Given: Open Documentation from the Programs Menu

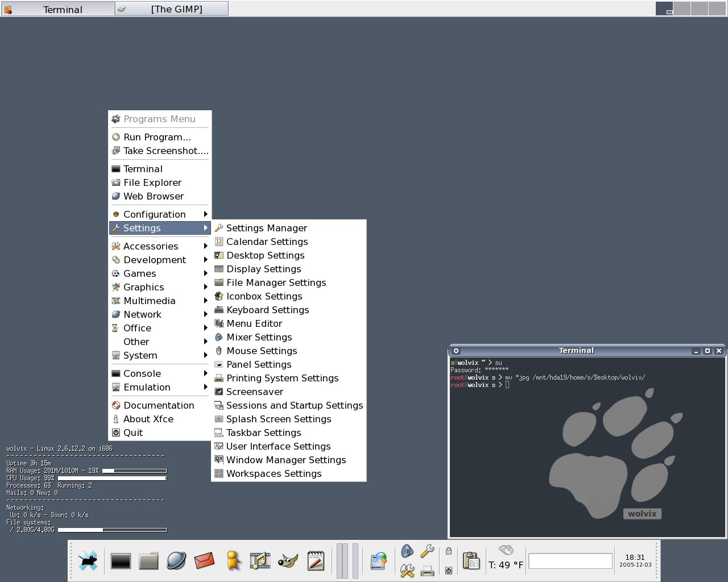Looking at the screenshot, I should pyautogui.click(x=160, y=405).
